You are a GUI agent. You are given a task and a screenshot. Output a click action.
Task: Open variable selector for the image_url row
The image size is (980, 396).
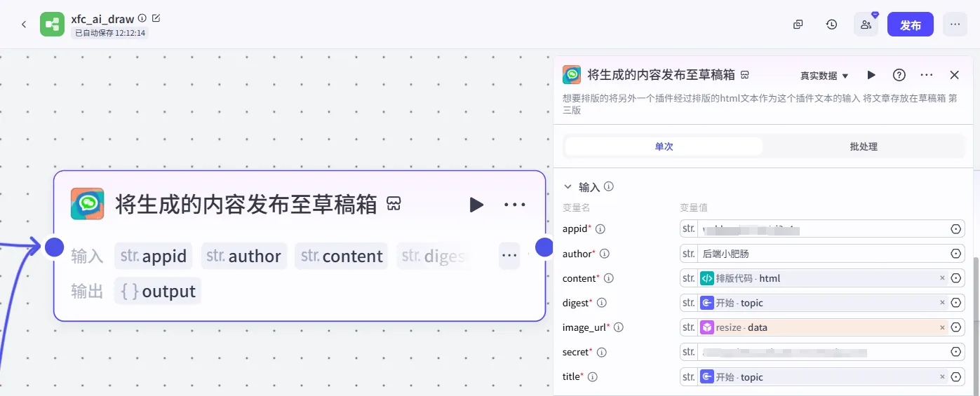[x=955, y=327]
